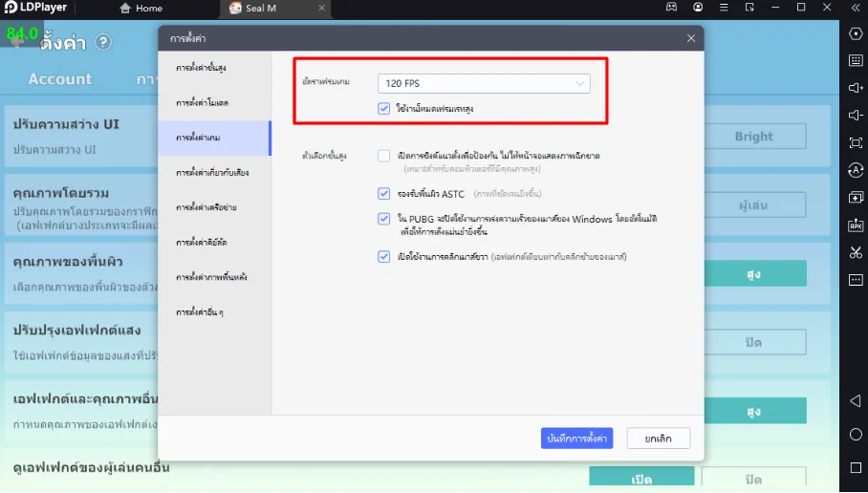Select การตั้งค่าเครือข่าย in settings sidebar
The width and height of the screenshot is (868, 493).
(214, 207)
